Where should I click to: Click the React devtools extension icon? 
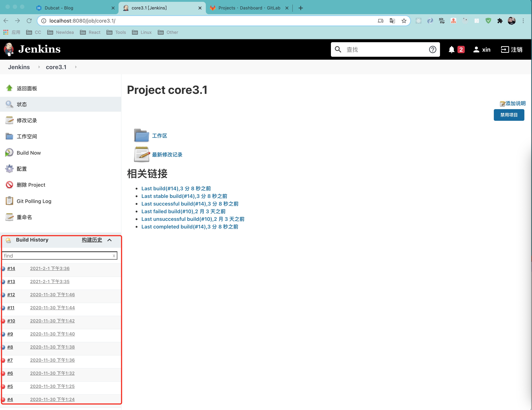418,21
